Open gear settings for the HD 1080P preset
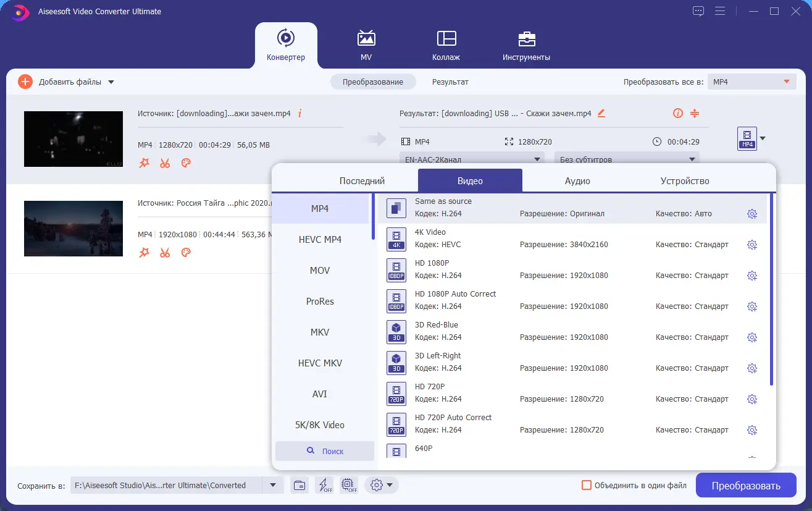The image size is (812, 511). pyautogui.click(x=752, y=275)
